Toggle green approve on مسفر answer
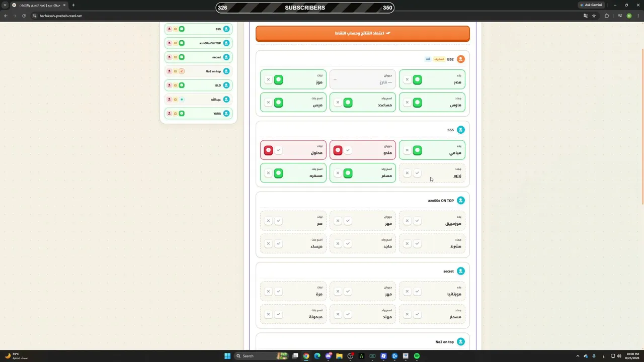The image size is (644, 362). (348, 173)
